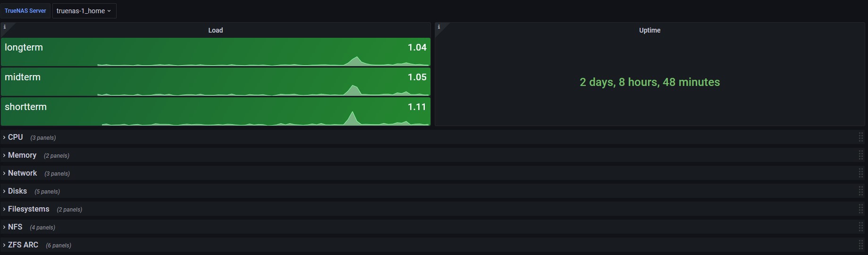The image size is (868, 255).
Task: Expand the Filesystems section
Action: [28, 209]
